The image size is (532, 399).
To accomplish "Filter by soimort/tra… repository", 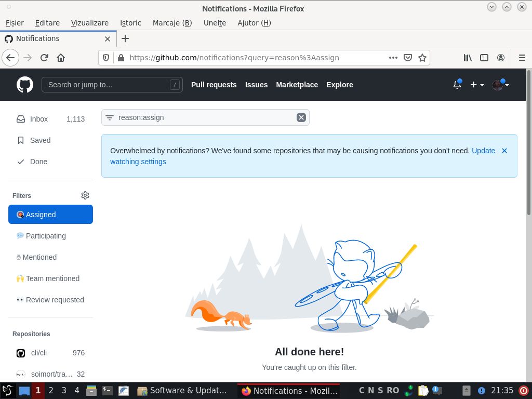I will tap(50, 374).
